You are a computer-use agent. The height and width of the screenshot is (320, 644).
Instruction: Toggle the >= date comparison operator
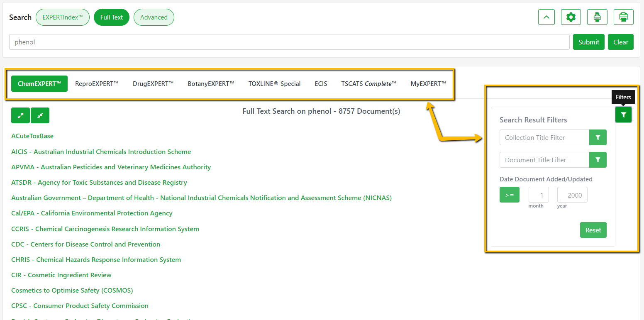point(509,195)
